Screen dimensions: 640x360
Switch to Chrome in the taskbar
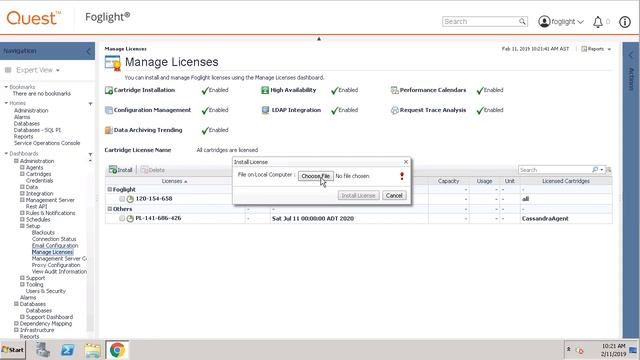pos(117,350)
